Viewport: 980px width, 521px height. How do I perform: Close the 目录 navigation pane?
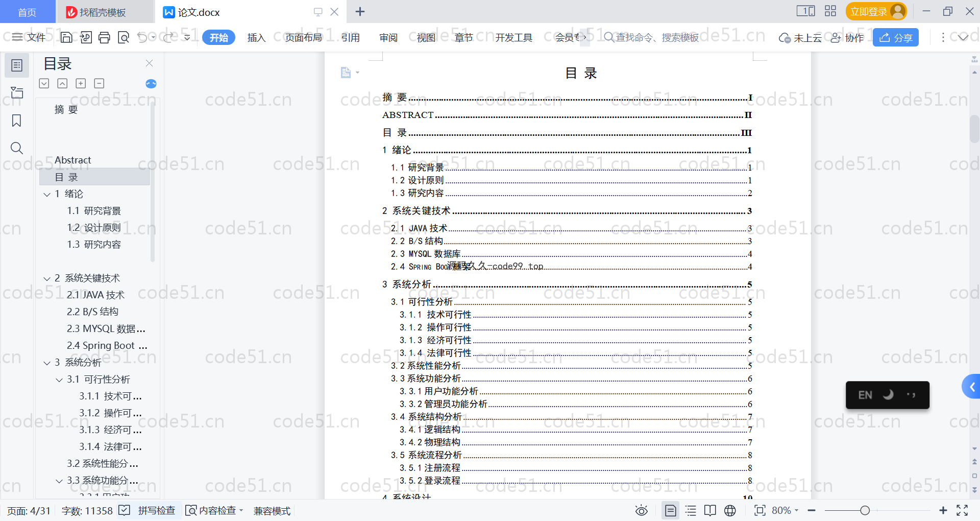(149, 63)
